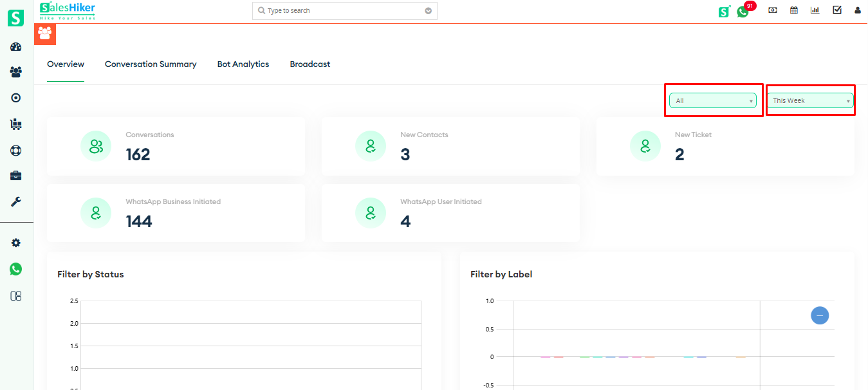Select the Contacts people icon in sidebar
Viewport: 868px width, 390px height.
coord(15,72)
